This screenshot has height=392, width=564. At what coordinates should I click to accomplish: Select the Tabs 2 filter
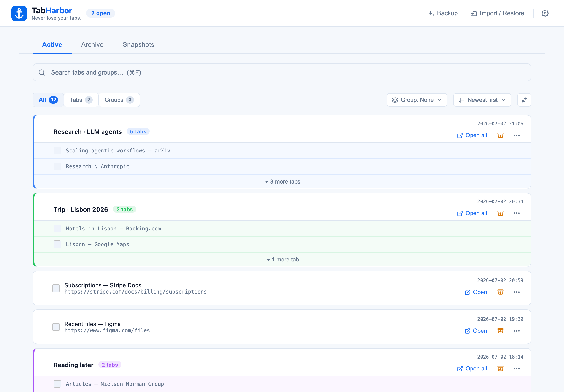[x=81, y=100]
